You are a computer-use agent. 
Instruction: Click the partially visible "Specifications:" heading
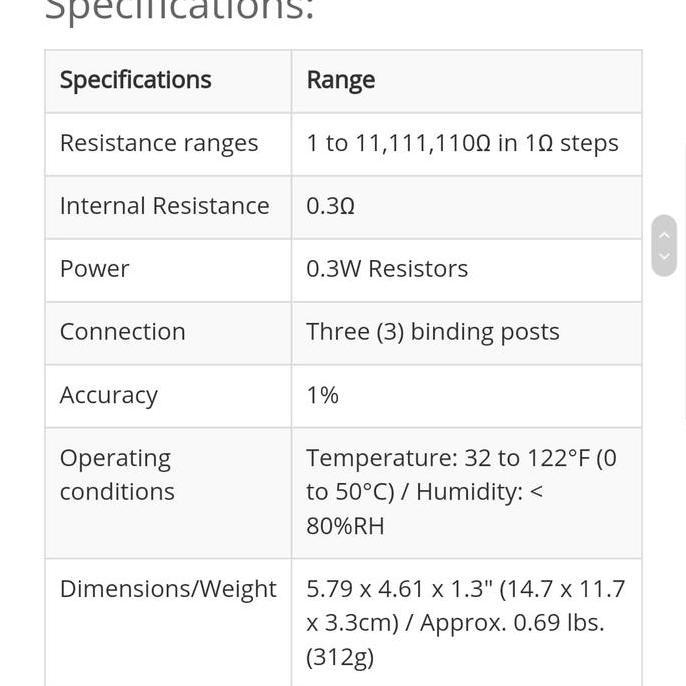pos(180,12)
